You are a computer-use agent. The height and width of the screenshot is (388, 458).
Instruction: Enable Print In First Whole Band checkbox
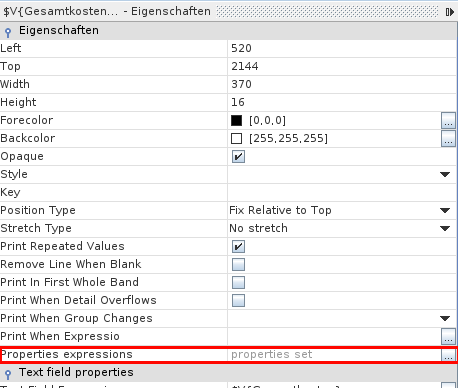[x=238, y=282]
